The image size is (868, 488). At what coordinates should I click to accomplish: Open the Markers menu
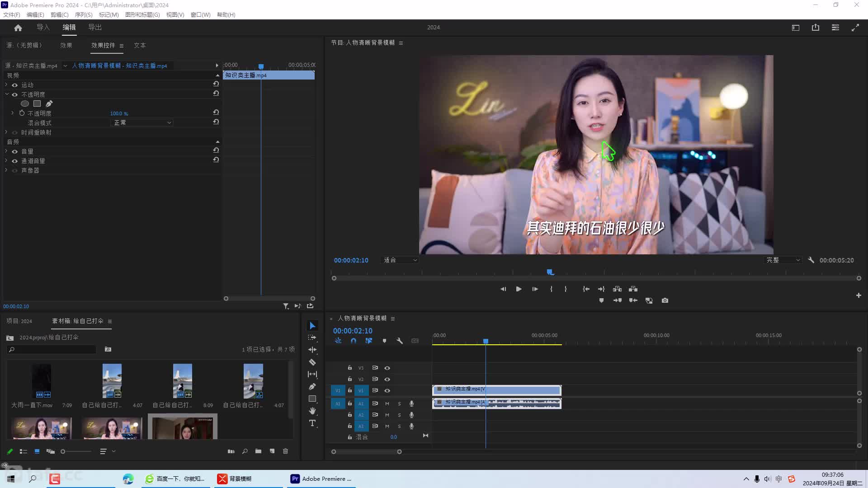[108, 15]
